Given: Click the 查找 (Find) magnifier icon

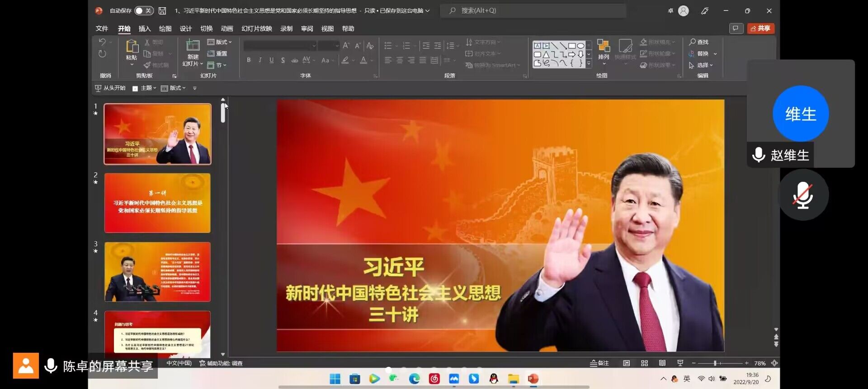Looking at the screenshot, I should tap(692, 42).
